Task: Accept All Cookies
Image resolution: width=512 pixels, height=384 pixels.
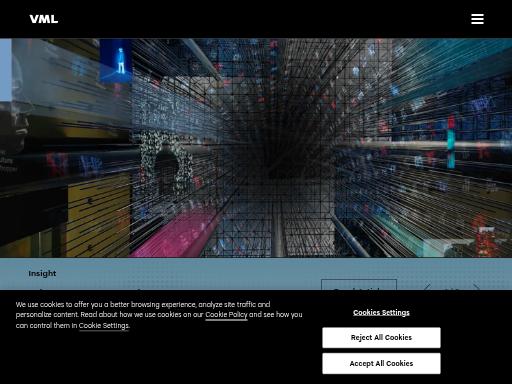Action: tap(381, 363)
